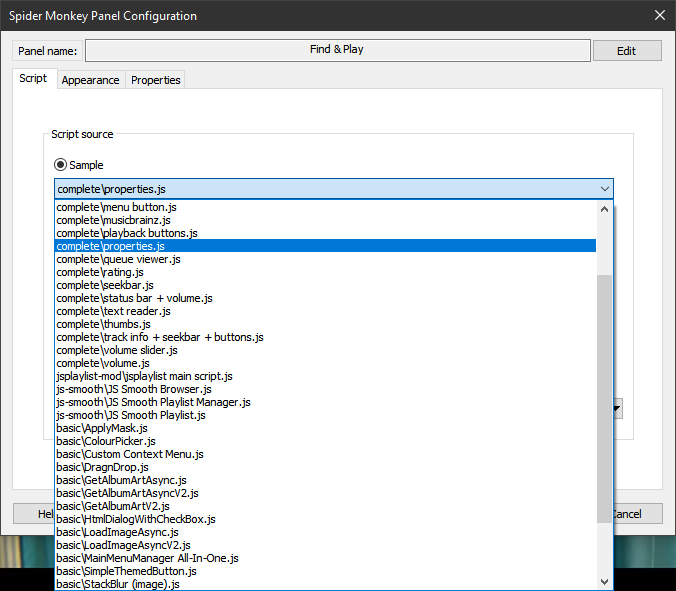Click the Edit button
The height and width of the screenshot is (591, 676).
click(x=627, y=50)
